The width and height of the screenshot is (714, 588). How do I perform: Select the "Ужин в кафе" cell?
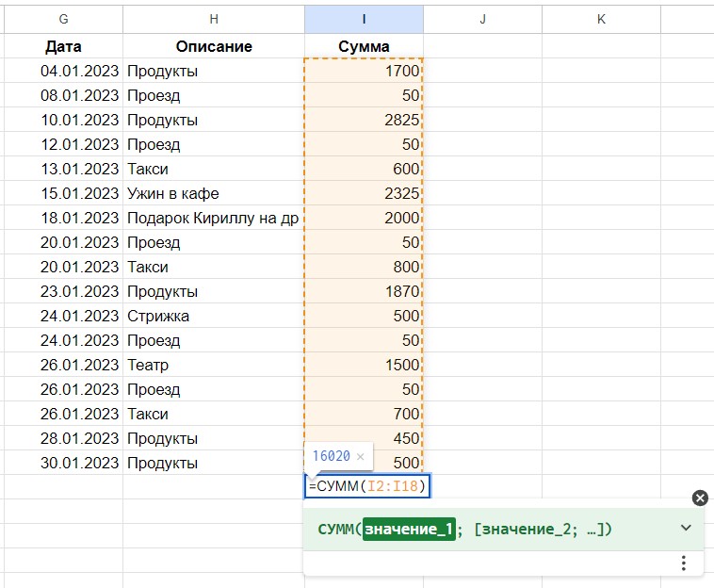click(214, 193)
